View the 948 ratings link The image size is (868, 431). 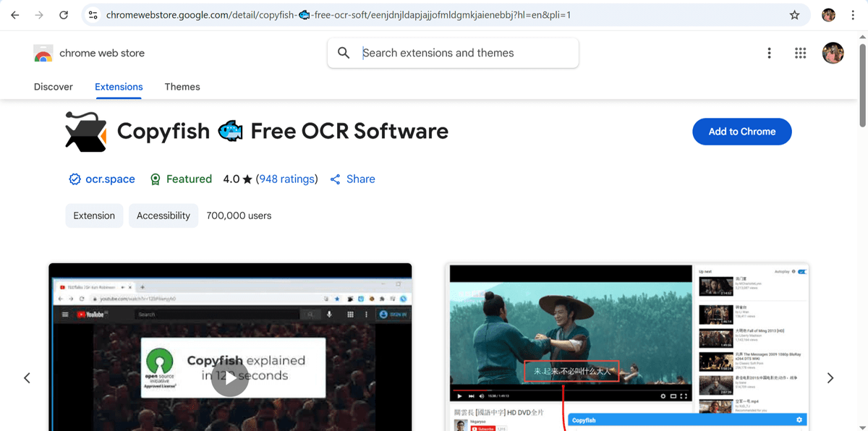tap(286, 179)
